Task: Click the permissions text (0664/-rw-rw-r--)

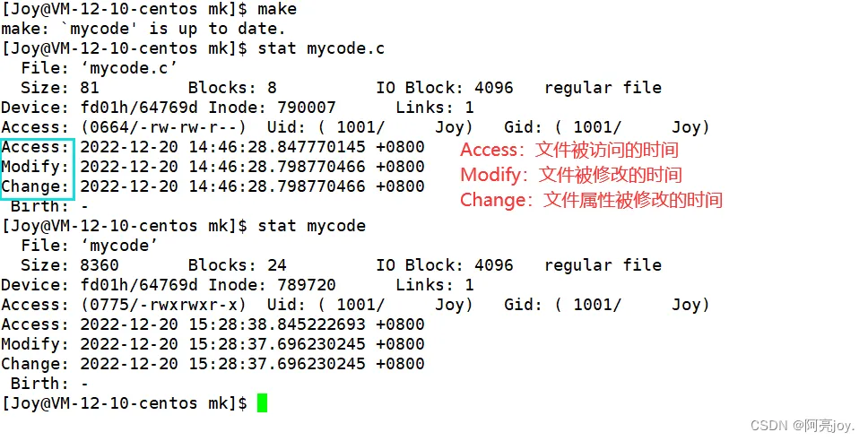Action: pyautogui.click(x=163, y=127)
